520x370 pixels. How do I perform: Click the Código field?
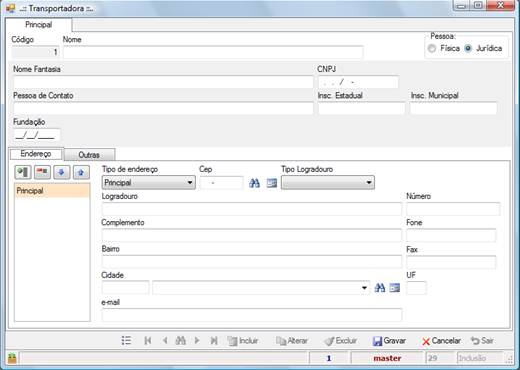tap(35, 52)
